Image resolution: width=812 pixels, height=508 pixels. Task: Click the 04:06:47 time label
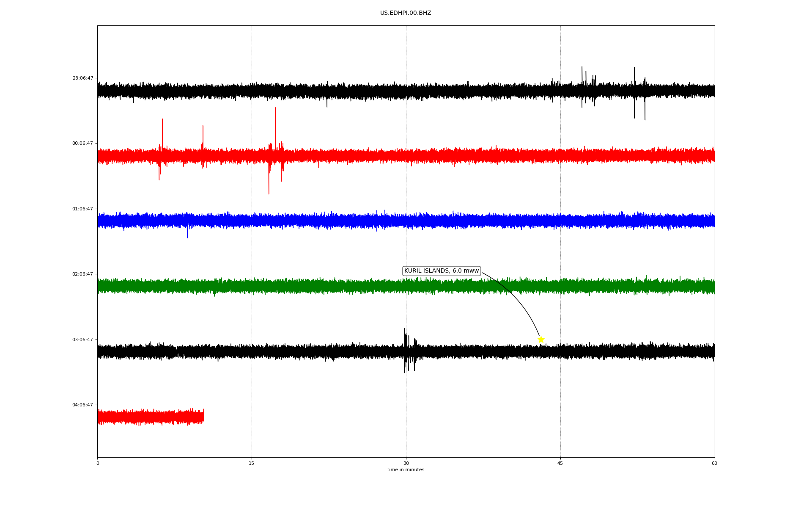[83, 405]
